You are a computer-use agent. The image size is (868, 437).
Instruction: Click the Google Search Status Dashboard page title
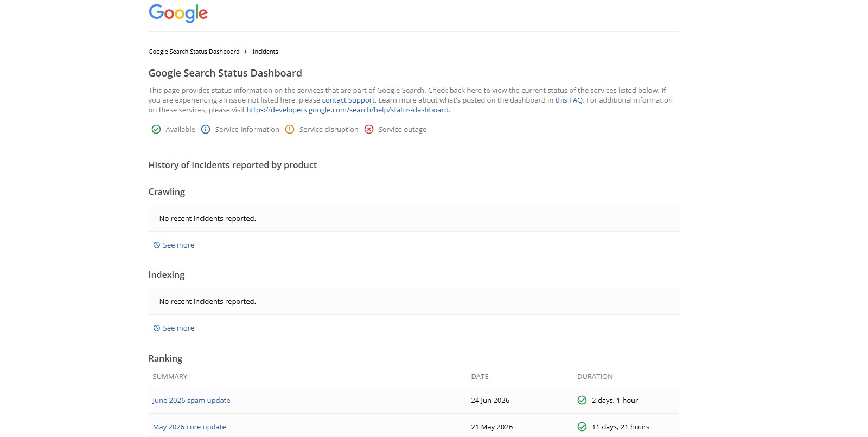225,73
